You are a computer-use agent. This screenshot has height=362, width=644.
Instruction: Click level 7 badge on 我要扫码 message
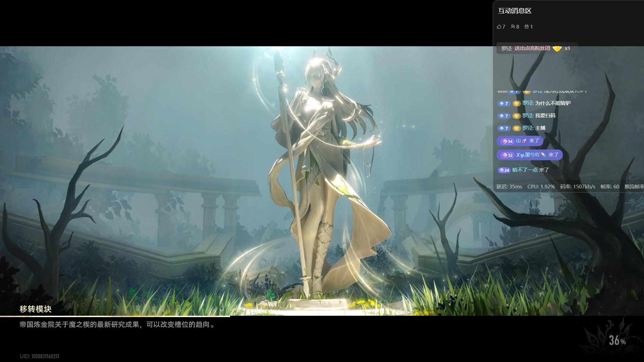504,116
